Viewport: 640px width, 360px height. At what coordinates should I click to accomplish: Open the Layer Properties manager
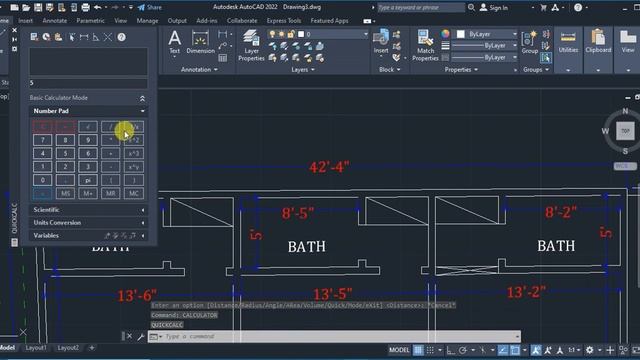[x=251, y=45]
